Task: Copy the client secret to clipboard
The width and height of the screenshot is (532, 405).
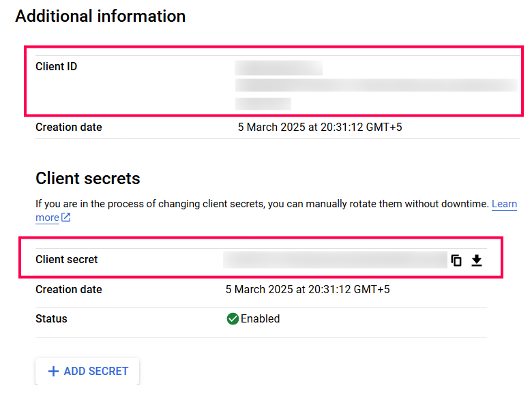Action: (456, 260)
